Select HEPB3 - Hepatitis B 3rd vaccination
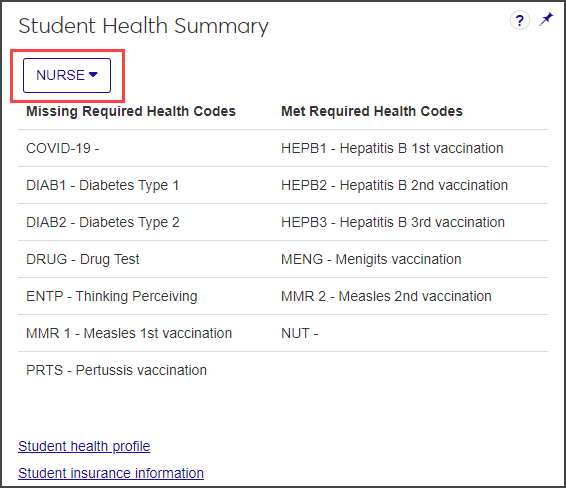The image size is (566, 488). click(x=393, y=222)
